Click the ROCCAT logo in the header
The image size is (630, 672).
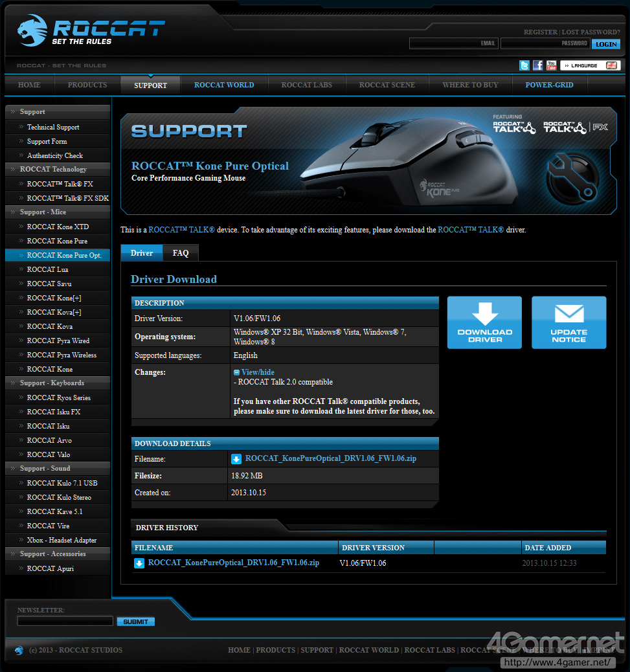pos(91,30)
